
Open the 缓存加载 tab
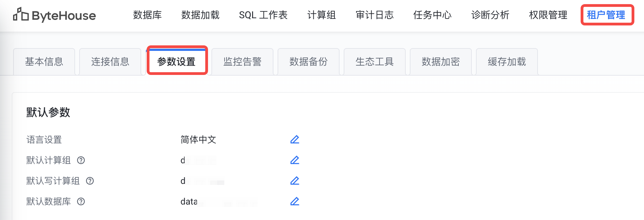tap(507, 62)
